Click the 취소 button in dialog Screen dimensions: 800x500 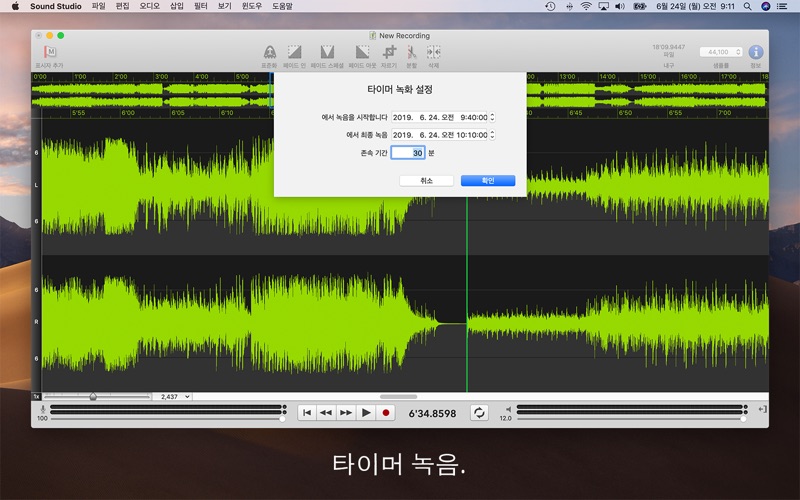[x=426, y=181]
